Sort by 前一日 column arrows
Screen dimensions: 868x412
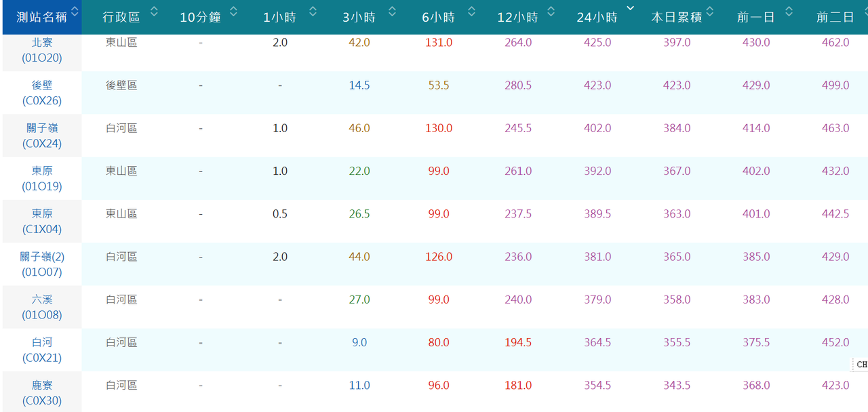pos(789,12)
